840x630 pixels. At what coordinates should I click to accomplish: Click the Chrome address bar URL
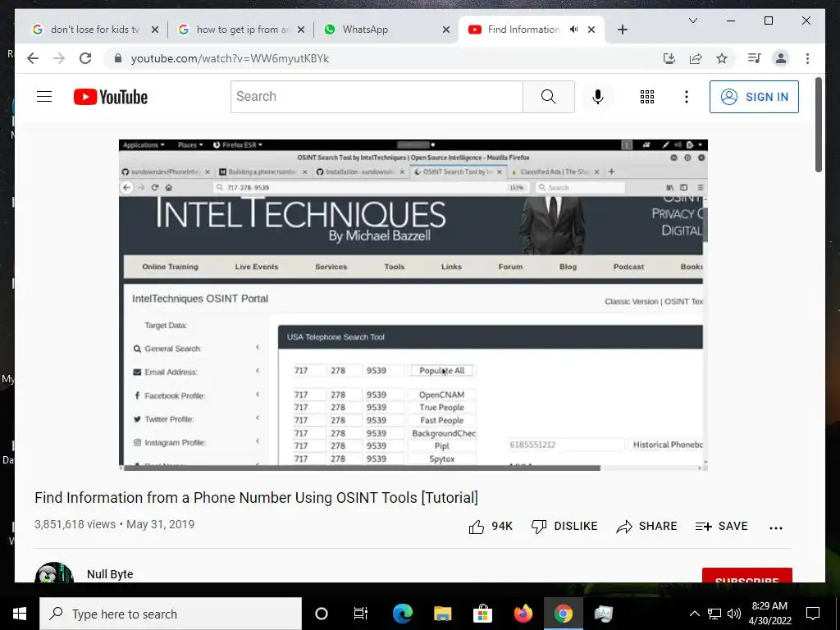pos(230,58)
